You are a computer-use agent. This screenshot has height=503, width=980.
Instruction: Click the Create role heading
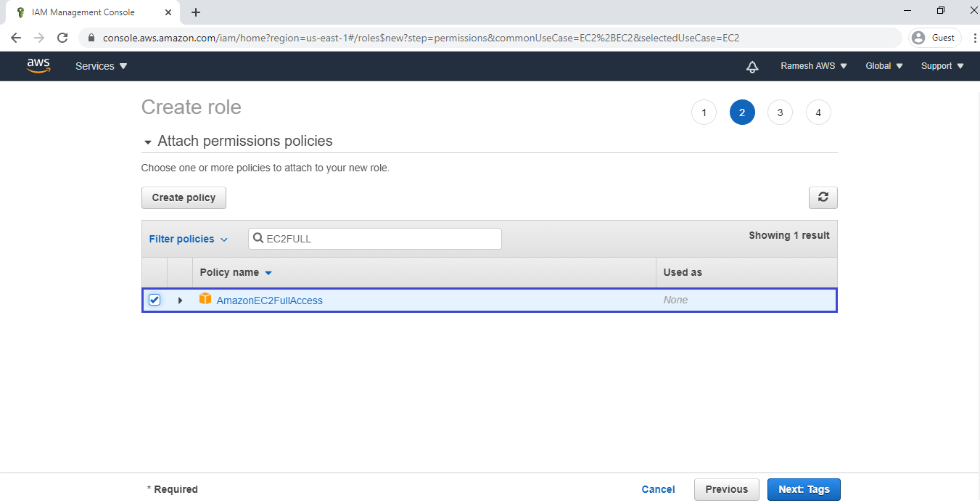click(191, 107)
